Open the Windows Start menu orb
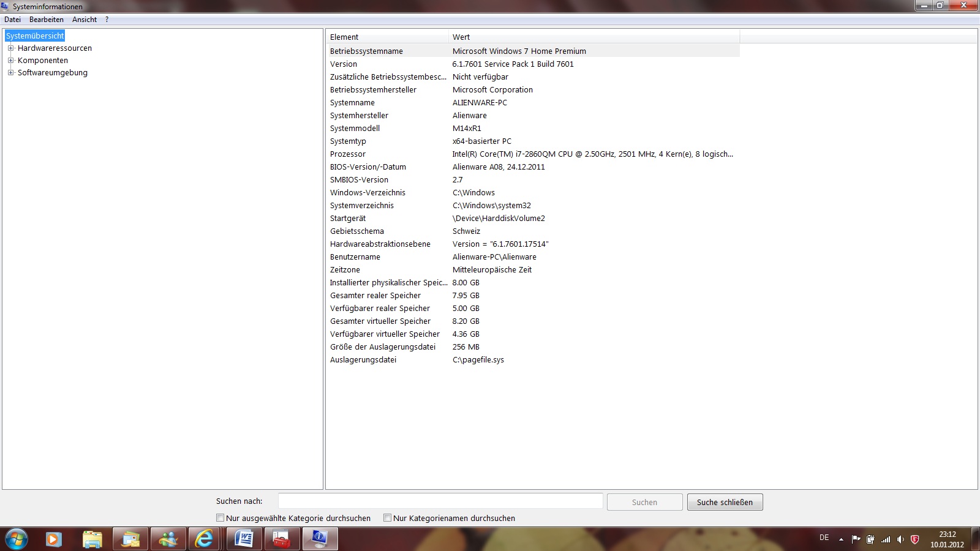Viewport: 980px width, 551px height. [x=17, y=539]
